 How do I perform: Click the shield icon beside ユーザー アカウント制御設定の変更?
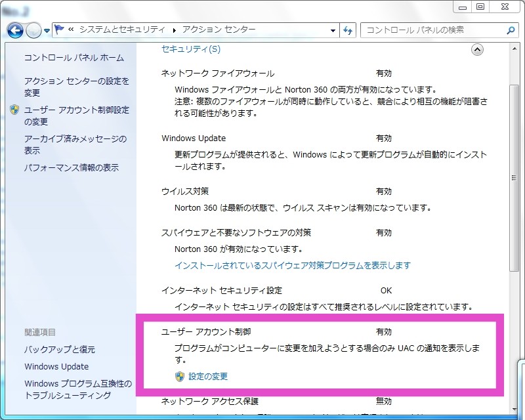tap(14, 110)
